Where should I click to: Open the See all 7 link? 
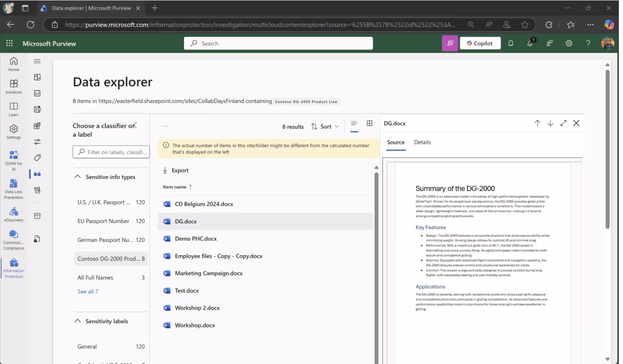(x=88, y=292)
